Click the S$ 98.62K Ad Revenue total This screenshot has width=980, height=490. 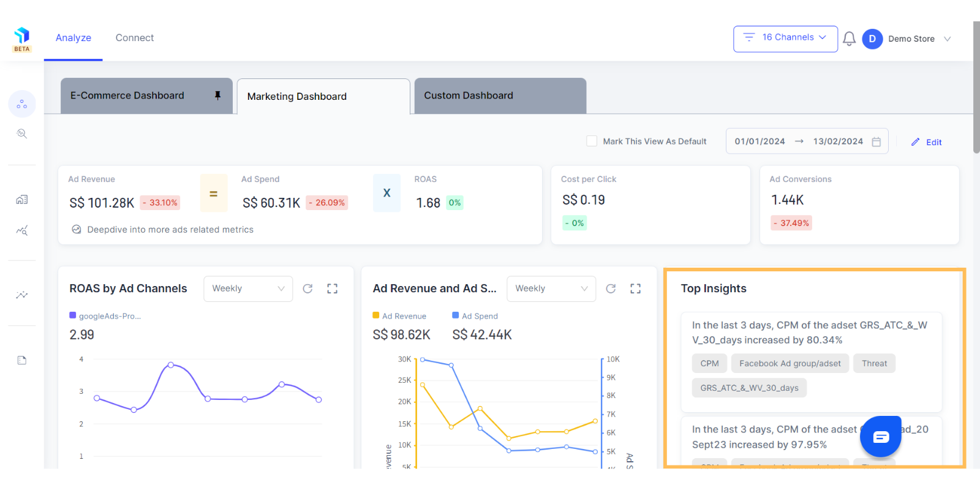click(402, 335)
